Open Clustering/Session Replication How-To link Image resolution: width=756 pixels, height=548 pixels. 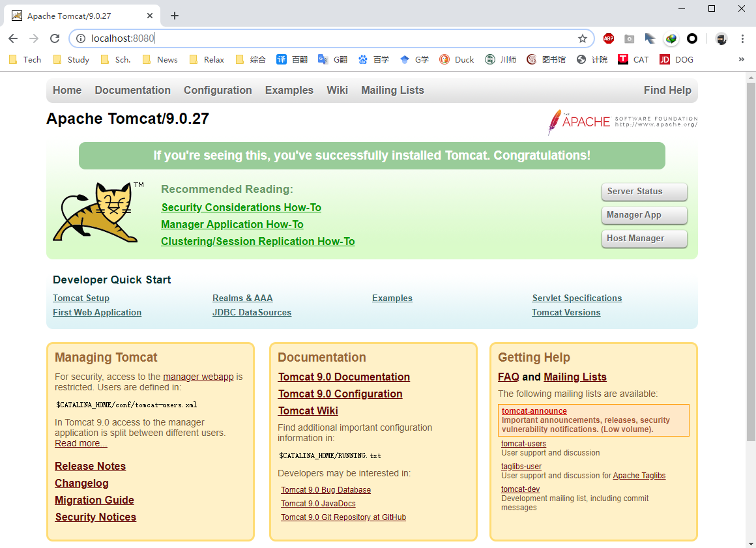[258, 242]
